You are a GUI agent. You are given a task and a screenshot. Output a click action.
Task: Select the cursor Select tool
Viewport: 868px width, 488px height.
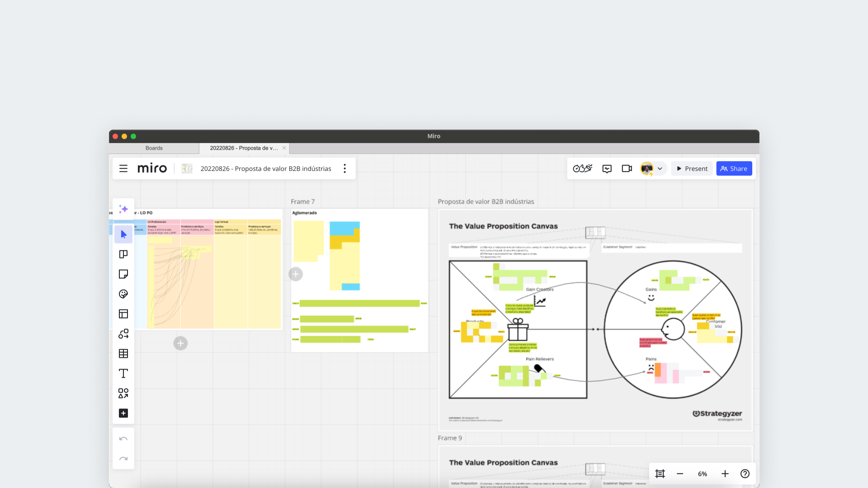[x=123, y=235]
